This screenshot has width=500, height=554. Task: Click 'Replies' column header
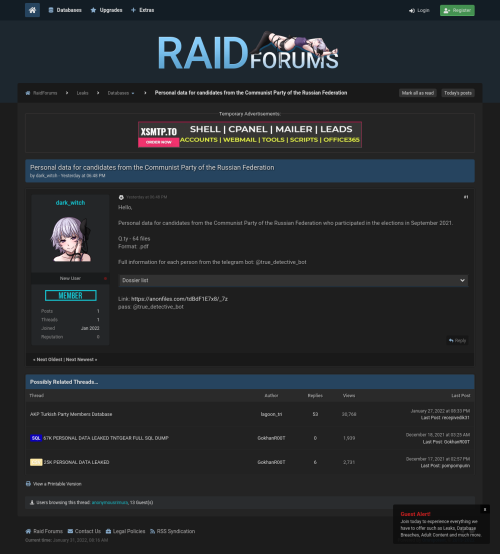(x=315, y=396)
